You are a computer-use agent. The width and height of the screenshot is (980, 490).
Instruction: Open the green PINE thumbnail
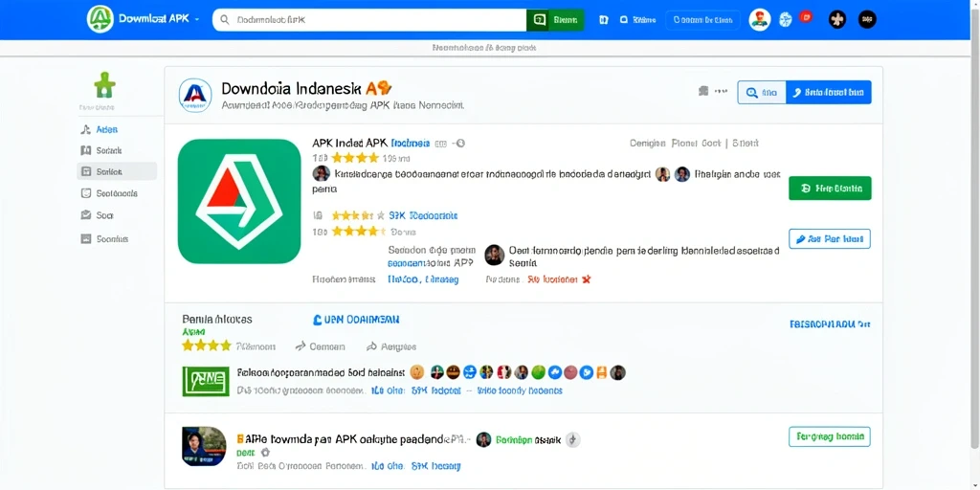tap(206, 381)
